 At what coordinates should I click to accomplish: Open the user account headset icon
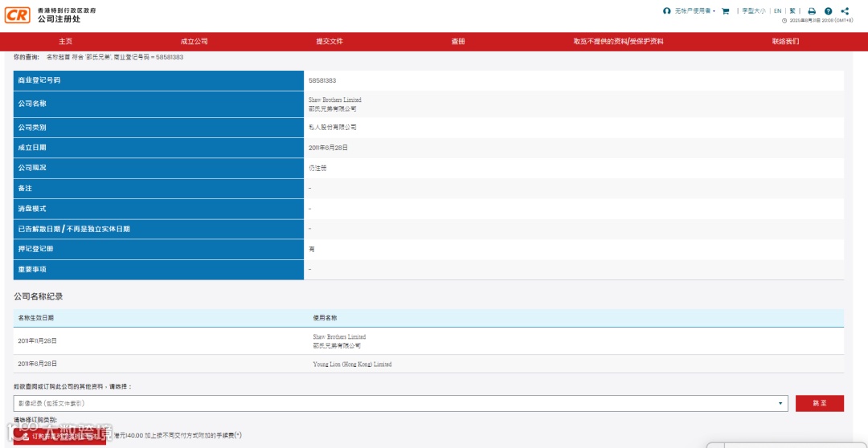(666, 11)
